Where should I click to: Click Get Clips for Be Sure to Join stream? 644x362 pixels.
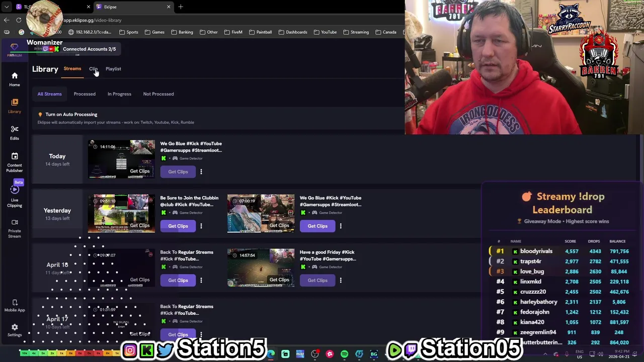178,226
